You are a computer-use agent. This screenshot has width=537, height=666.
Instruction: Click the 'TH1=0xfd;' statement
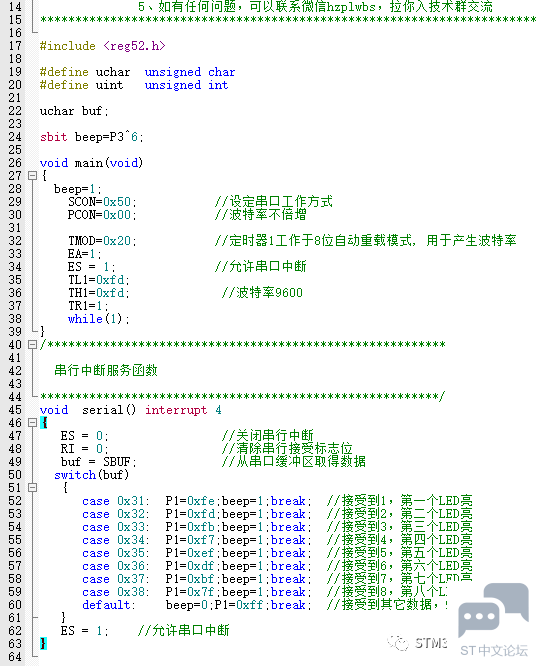point(99,293)
